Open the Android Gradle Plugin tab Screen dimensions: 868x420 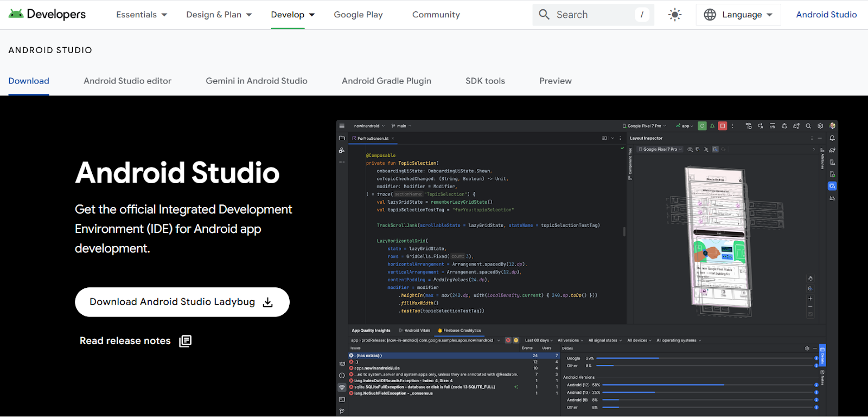point(386,81)
